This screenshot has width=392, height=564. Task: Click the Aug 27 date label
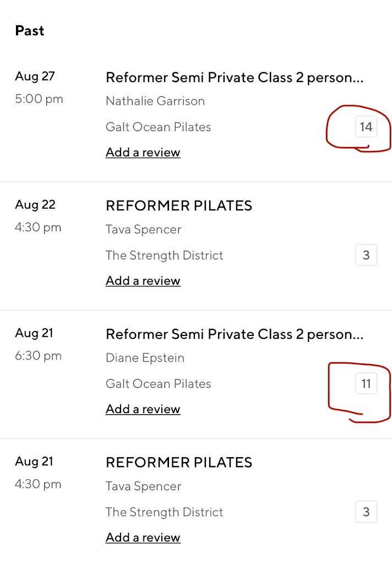35,77
